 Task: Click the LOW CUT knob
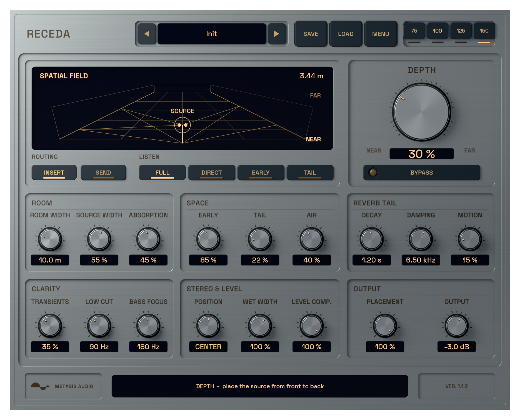click(x=99, y=326)
